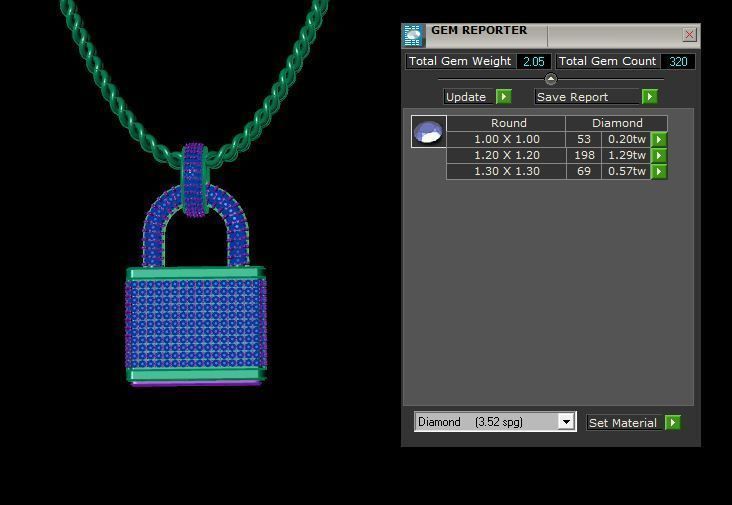Viewport: 732px width, 505px height.
Task: Select the round gem thumbnail
Action: [x=429, y=132]
